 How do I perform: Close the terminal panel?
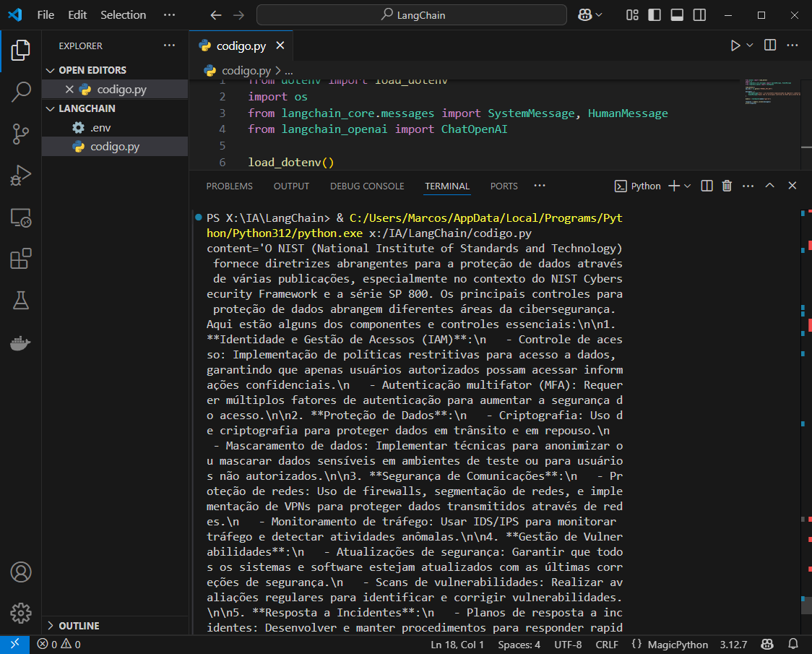(x=792, y=186)
